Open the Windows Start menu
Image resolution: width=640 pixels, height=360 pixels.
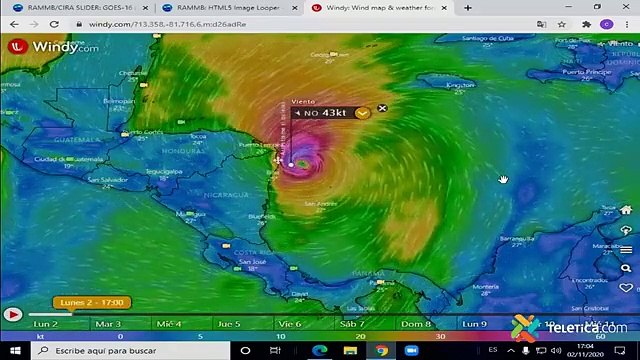pos(15,351)
